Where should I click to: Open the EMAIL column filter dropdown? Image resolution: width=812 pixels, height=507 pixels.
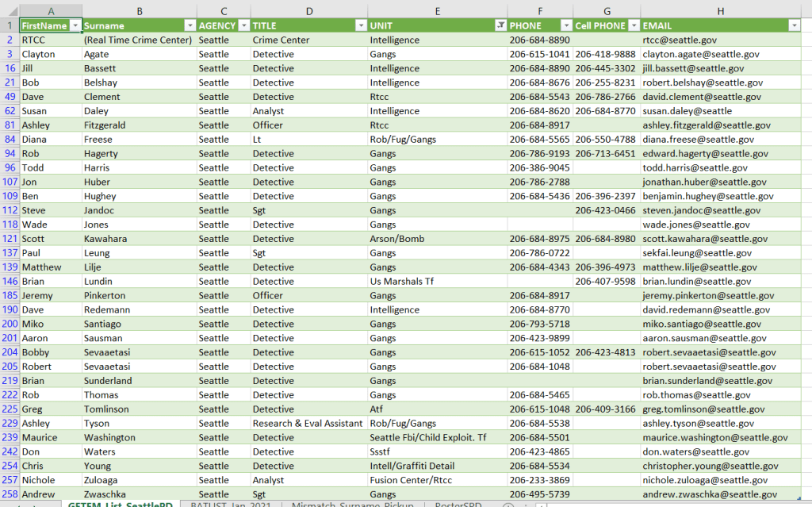794,25
